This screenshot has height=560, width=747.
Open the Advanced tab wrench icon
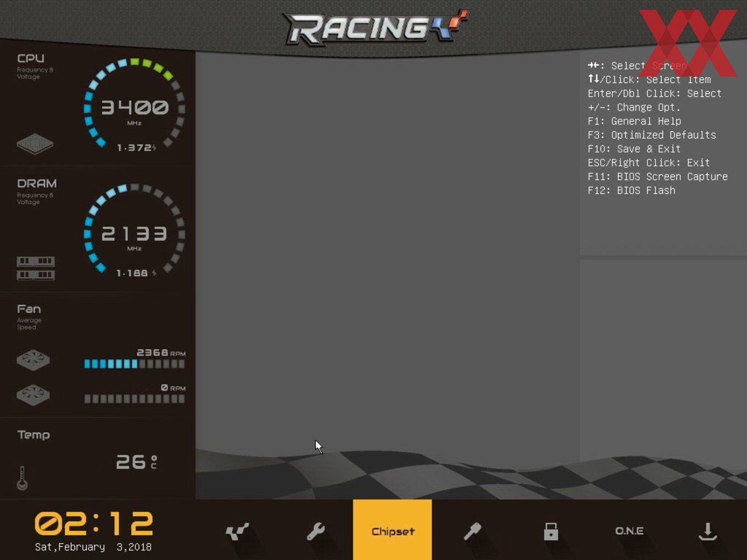(316, 531)
